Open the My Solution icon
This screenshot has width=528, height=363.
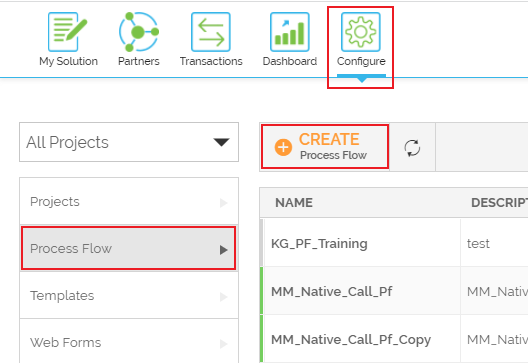click(x=67, y=32)
